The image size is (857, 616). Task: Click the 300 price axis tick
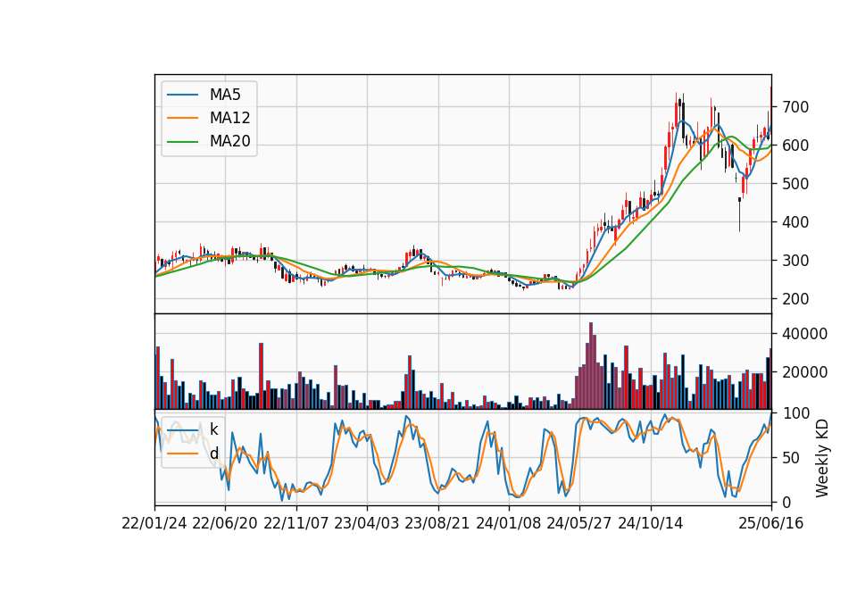(x=795, y=260)
